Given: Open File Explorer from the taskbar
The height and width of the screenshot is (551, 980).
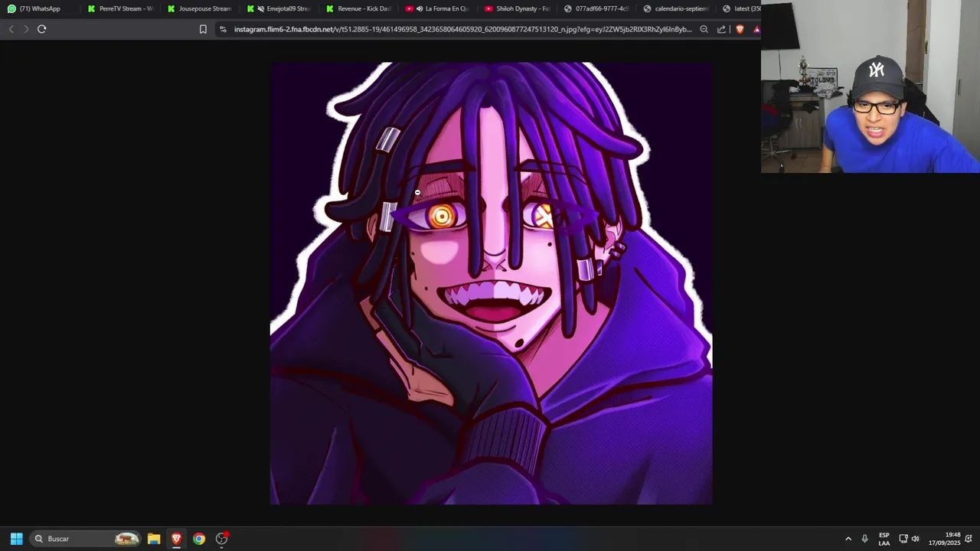Looking at the screenshot, I should point(154,539).
